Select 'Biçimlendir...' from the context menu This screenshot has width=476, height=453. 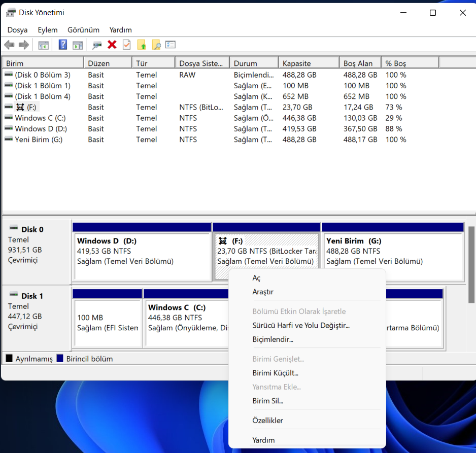(x=273, y=339)
